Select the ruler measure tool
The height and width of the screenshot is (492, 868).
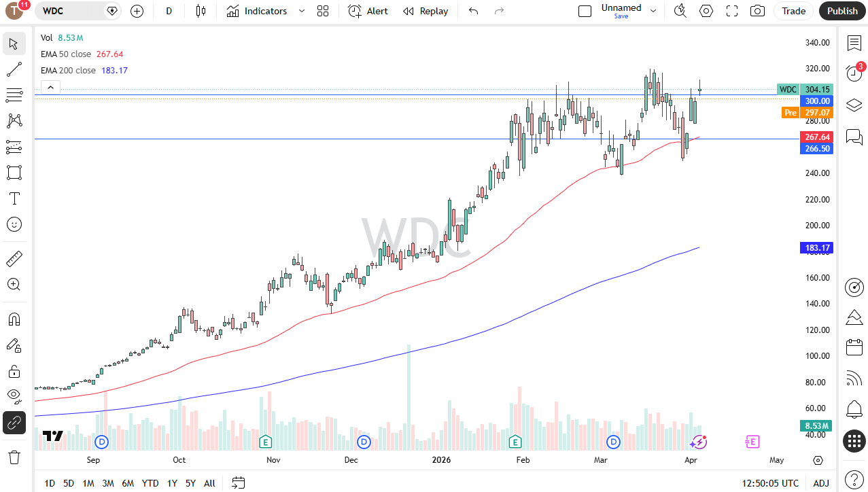14,259
